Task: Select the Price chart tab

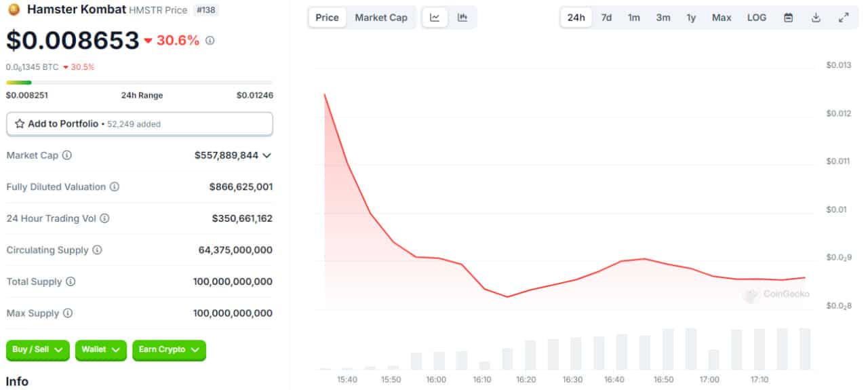Action: tap(327, 18)
